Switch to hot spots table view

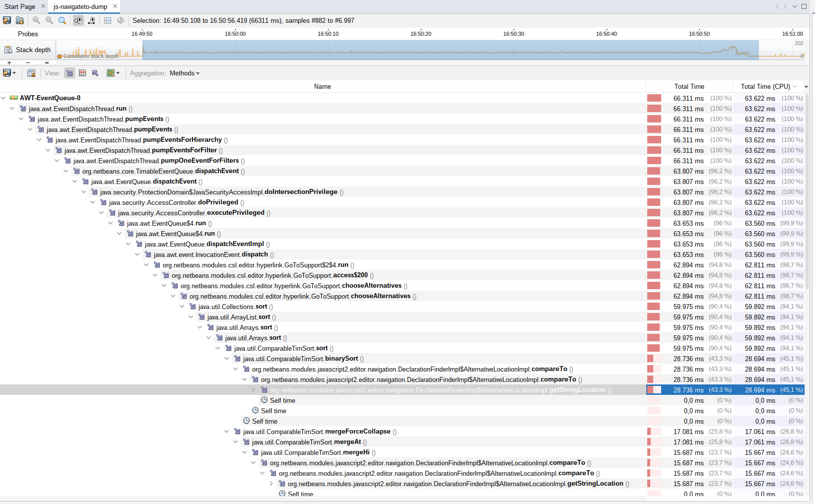click(82, 73)
